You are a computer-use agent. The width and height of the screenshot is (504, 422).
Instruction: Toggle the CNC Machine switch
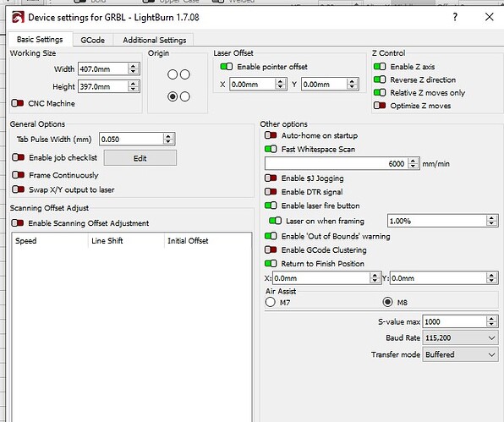[x=18, y=103]
